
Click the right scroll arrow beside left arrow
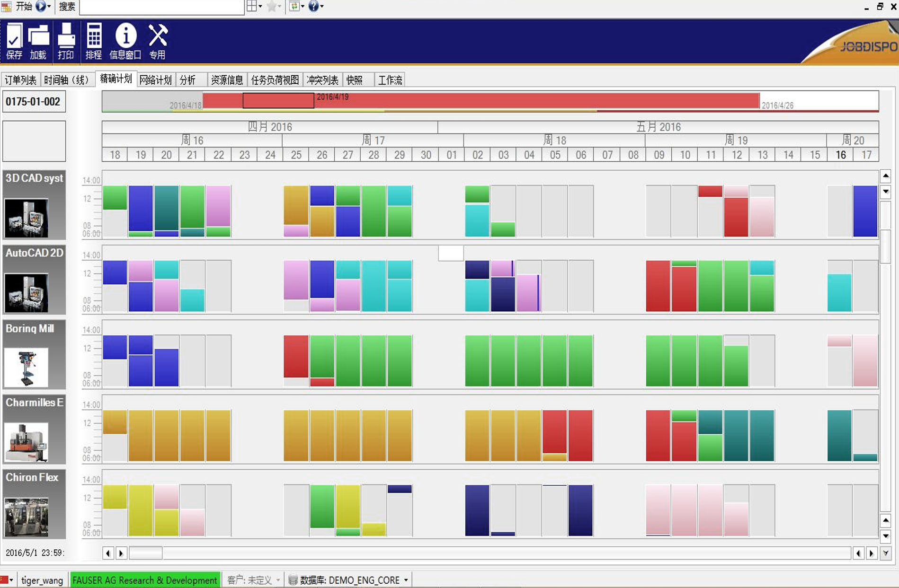(x=121, y=553)
